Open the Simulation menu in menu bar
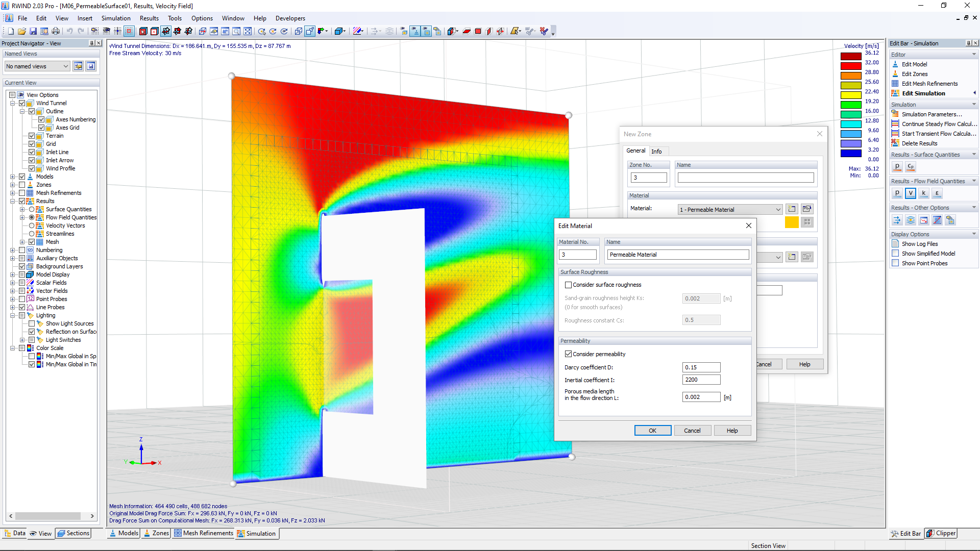This screenshot has width=980, height=551. coord(114,18)
